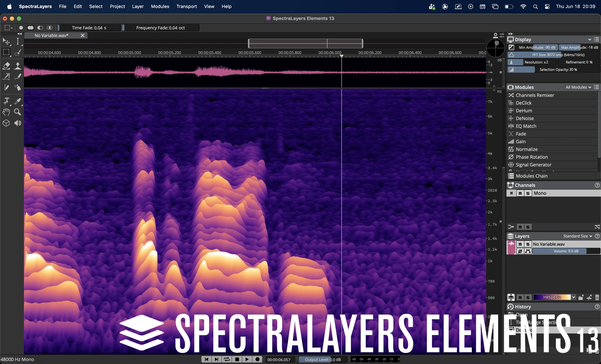Add a new layer group folder

(581, 297)
